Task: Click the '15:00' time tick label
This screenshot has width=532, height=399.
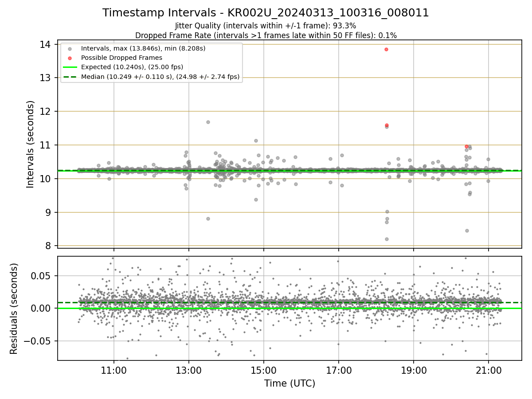Action: (x=264, y=370)
